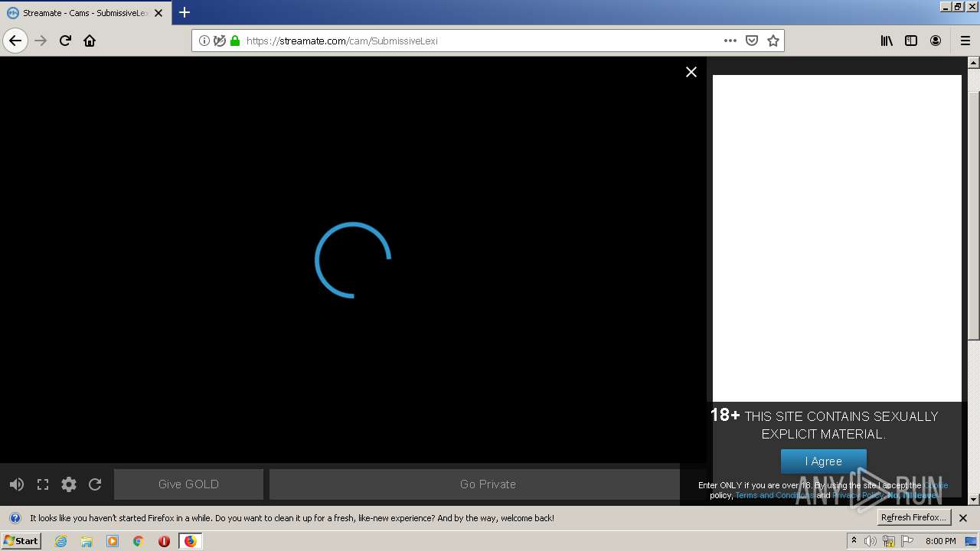Open the Terms and Conditions link
980x551 pixels.
pos(774,495)
